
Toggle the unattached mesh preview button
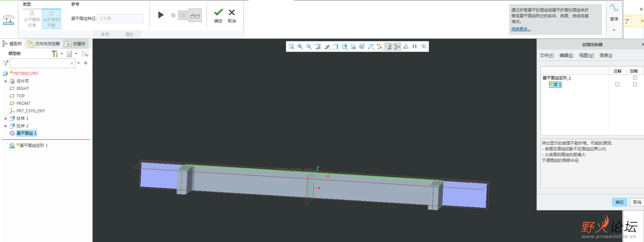(x=183, y=15)
